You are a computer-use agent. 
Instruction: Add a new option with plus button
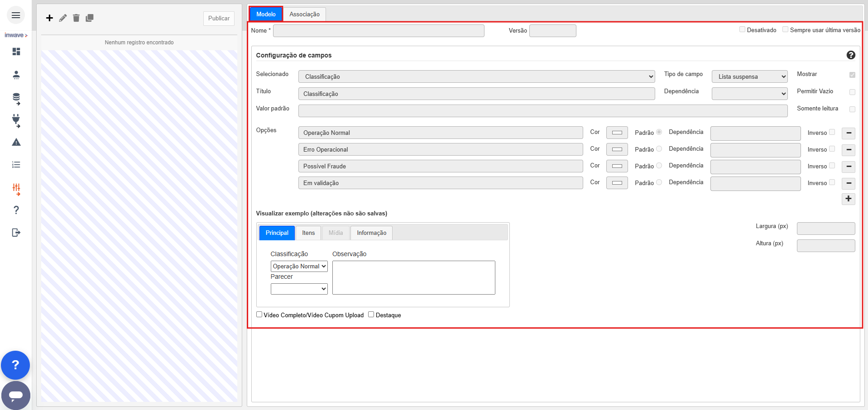click(x=849, y=199)
